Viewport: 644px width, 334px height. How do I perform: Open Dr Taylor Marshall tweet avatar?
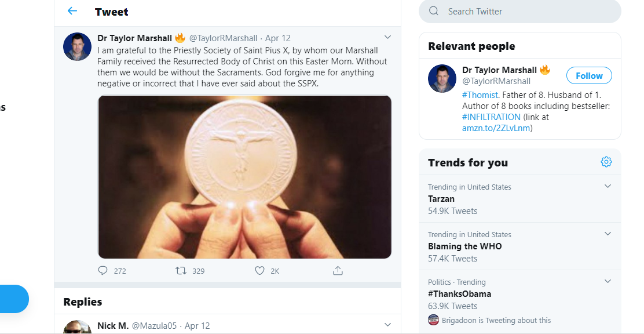77,47
